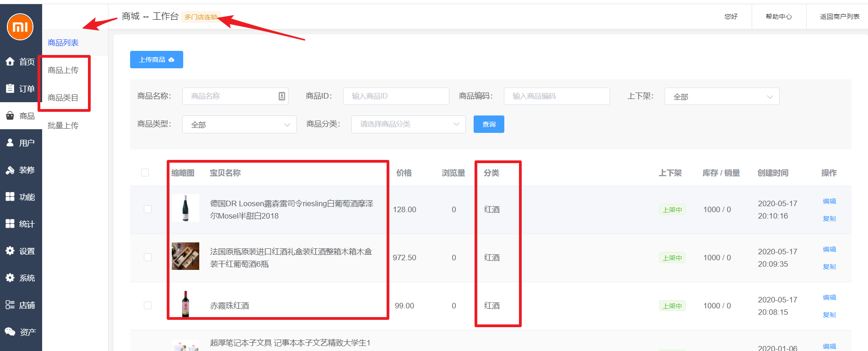The width and height of the screenshot is (868, 351).
Task: Toggle the select-all checkbox in table header
Action: click(145, 173)
